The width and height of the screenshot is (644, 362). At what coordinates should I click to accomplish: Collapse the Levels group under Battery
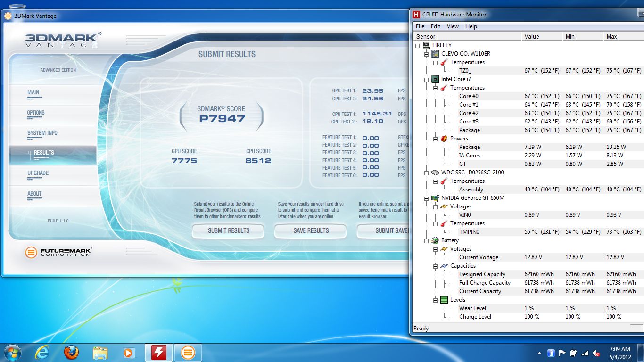(x=436, y=300)
